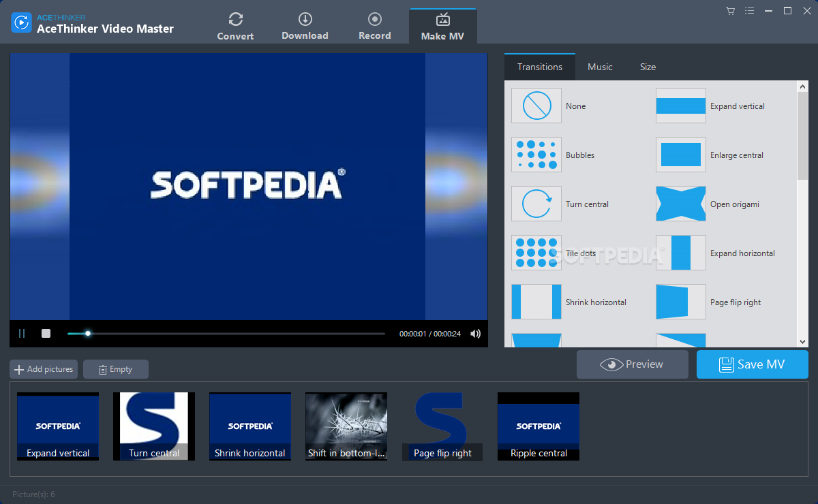Click the scrollbar up arrow in transitions list

(x=802, y=86)
